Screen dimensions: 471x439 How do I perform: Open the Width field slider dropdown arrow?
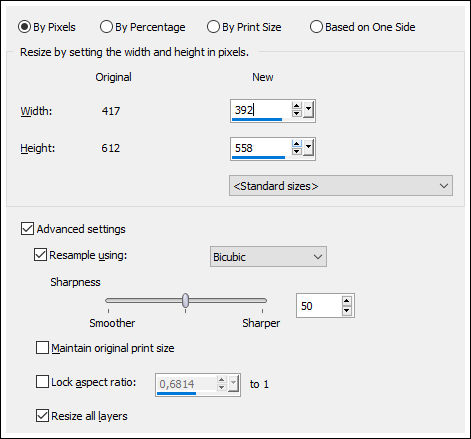click(x=308, y=110)
